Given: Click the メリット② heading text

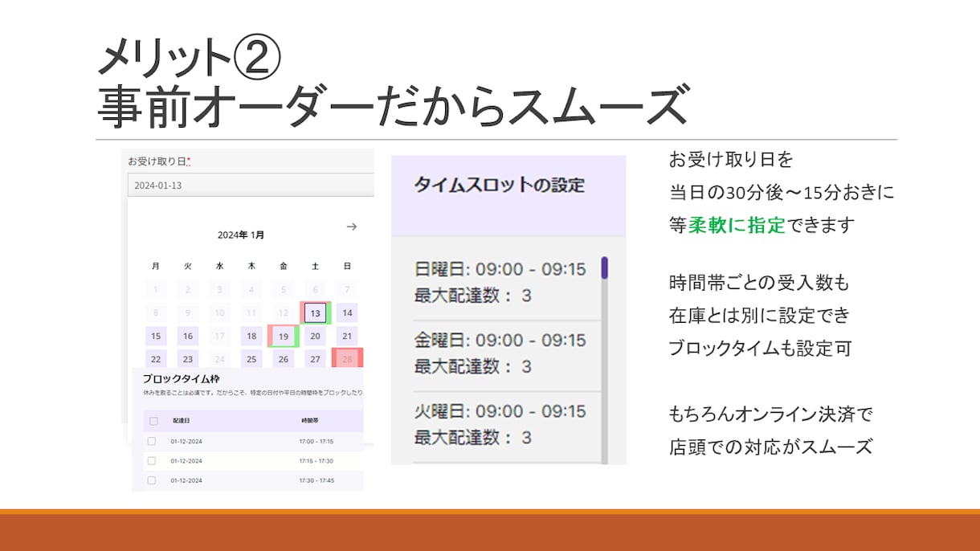Looking at the screenshot, I should 190,58.
